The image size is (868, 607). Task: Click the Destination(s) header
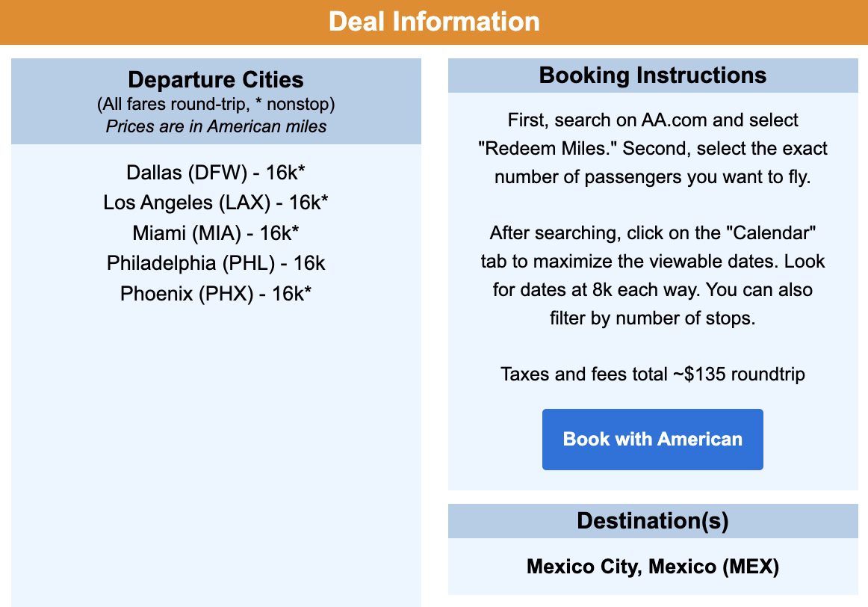point(652,520)
